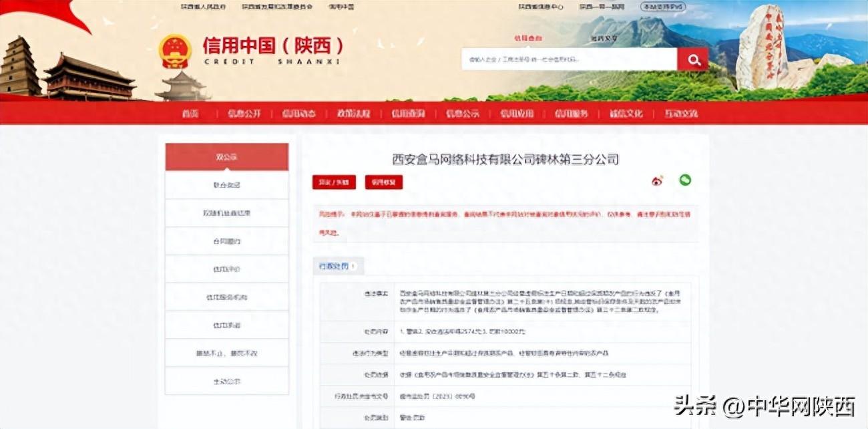Click the red 风险提示 notice text

coord(505,224)
